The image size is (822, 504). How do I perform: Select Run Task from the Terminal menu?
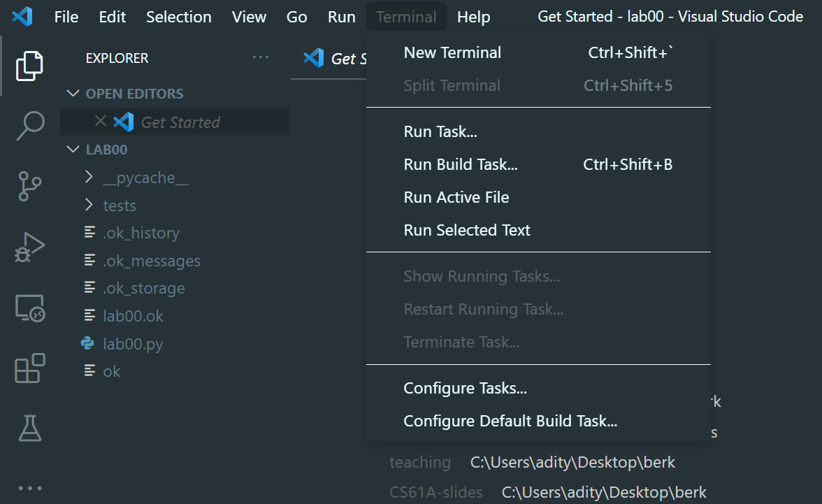pos(440,131)
